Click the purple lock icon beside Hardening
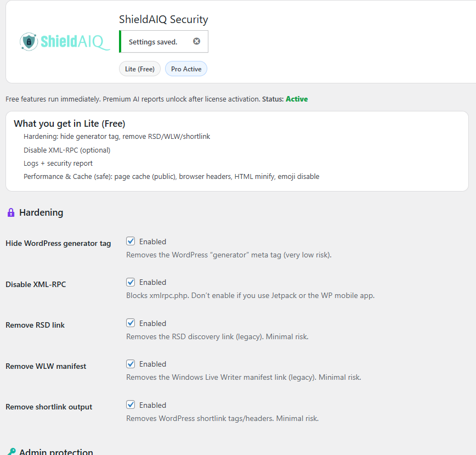The width and height of the screenshot is (476, 455). tap(10, 212)
